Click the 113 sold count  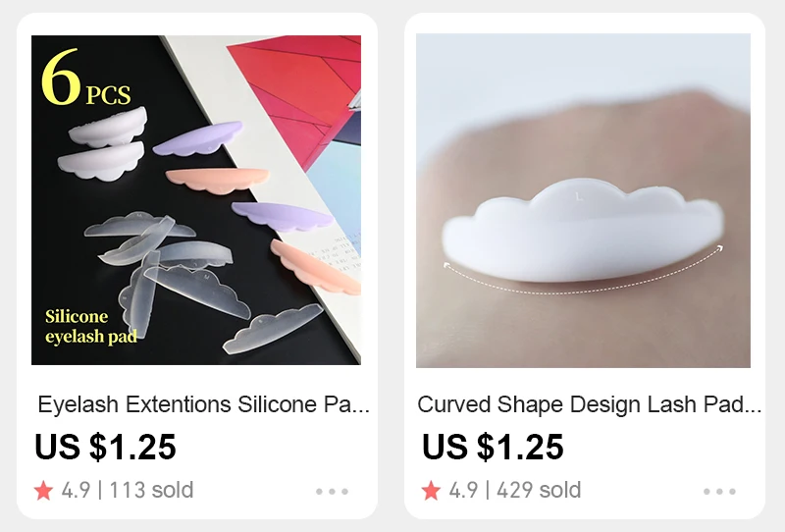[152, 491]
